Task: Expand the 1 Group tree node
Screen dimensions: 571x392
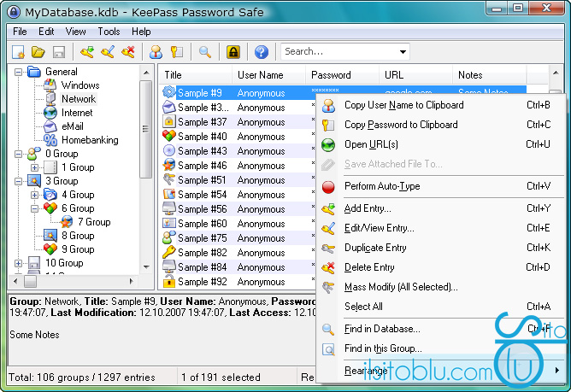Action: [34, 167]
